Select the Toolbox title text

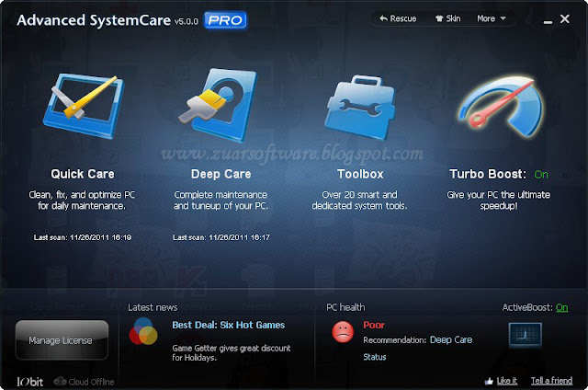(x=360, y=174)
